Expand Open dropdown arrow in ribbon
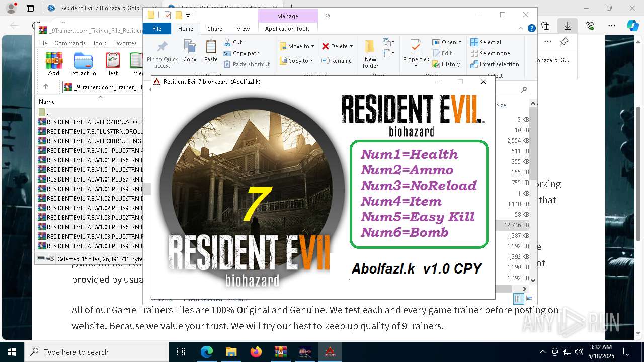Screen dimensions: 644x362 click(x=459, y=42)
